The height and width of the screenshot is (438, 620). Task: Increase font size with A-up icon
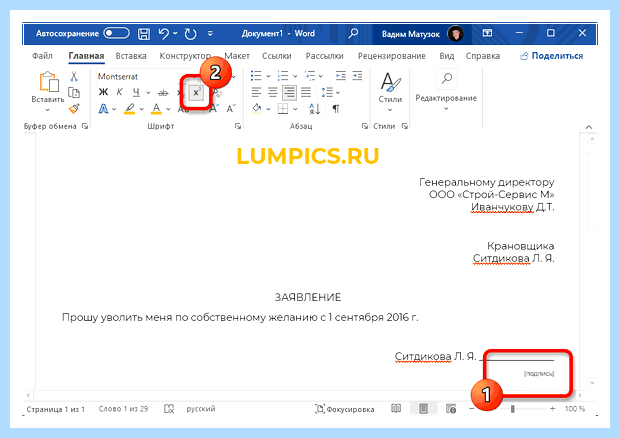pos(214,108)
